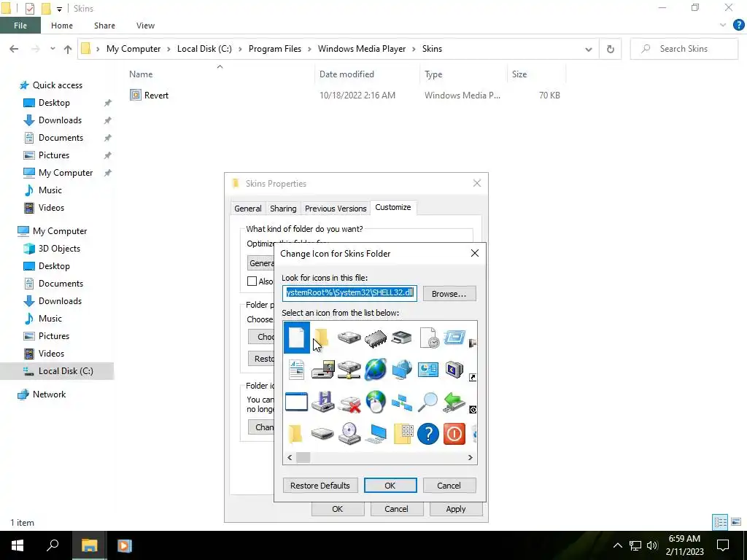The image size is (747, 560).
Task: Click Windows Media Player in address breadcrumb
Action: [x=362, y=49]
